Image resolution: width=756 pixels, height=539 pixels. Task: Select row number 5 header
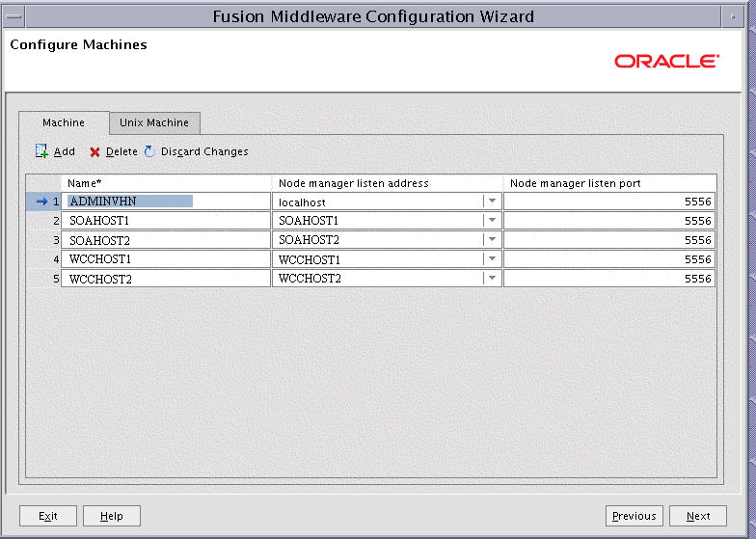43,279
